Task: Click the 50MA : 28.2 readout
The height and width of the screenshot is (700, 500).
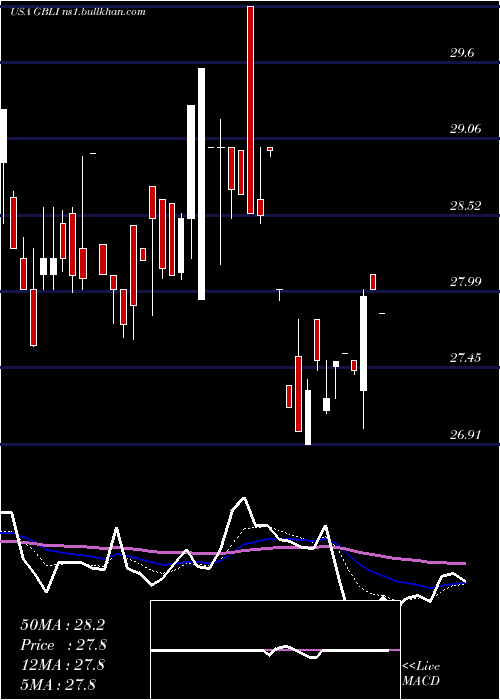Action: pyautogui.click(x=62, y=625)
